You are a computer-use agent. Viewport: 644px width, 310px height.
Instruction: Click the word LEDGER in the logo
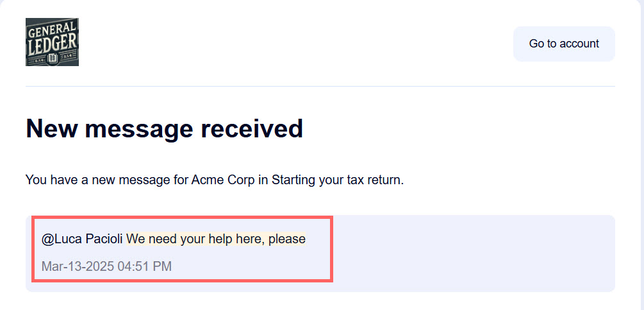pyautogui.click(x=52, y=44)
